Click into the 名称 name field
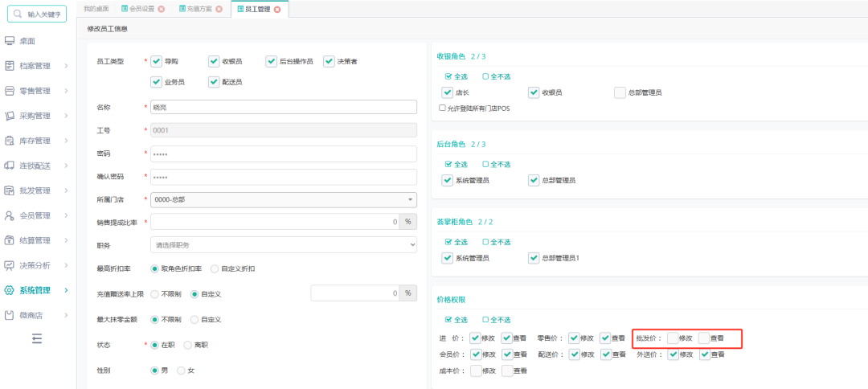This screenshot has width=868, height=389. 284,108
